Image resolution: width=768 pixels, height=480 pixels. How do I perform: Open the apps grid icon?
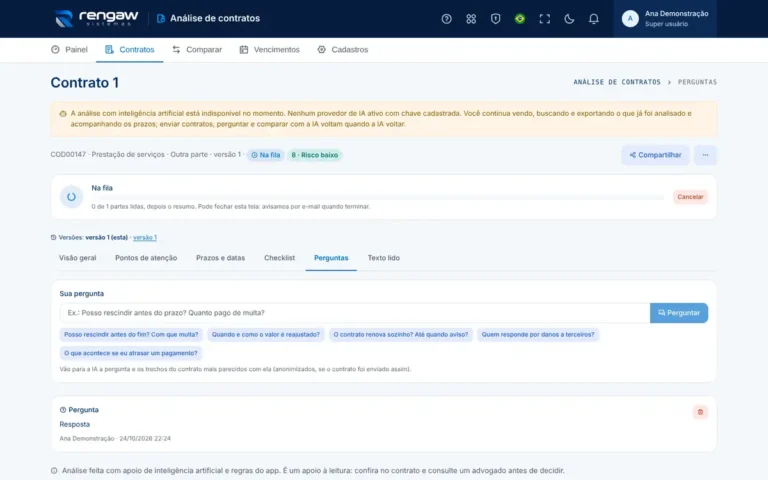471,19
